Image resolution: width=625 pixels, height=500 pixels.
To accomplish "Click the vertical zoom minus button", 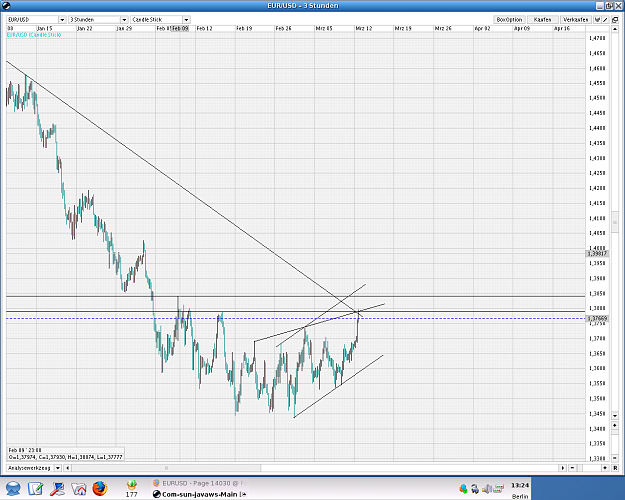I will [615, 458].
